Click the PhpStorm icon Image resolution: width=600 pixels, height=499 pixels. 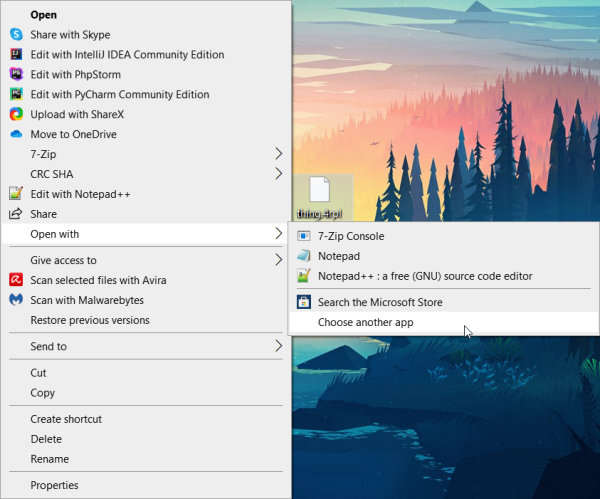(x=16, y=74)
